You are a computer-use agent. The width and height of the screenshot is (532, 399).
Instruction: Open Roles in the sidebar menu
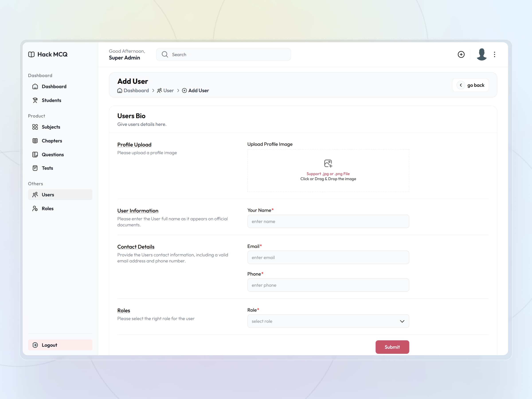(x=60, y=209)
